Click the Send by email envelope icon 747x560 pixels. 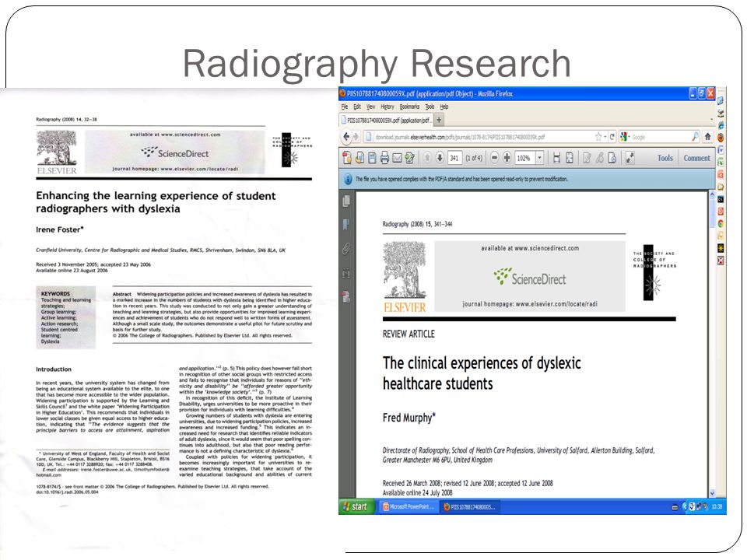pyautogui.click(x=397, y=158)
